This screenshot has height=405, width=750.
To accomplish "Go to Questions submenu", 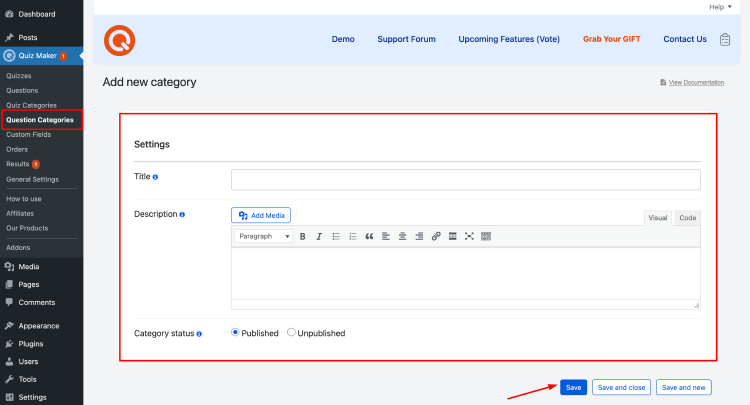I will point(22,90).
